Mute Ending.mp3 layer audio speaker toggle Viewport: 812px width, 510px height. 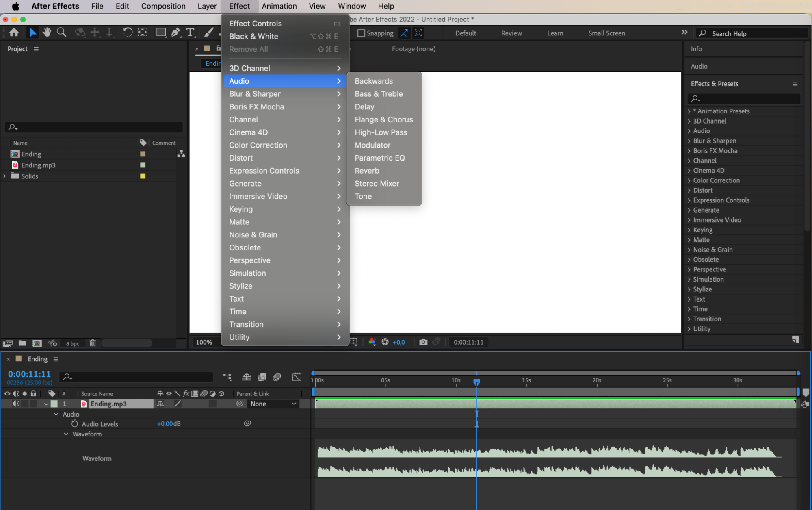point(16,404)
